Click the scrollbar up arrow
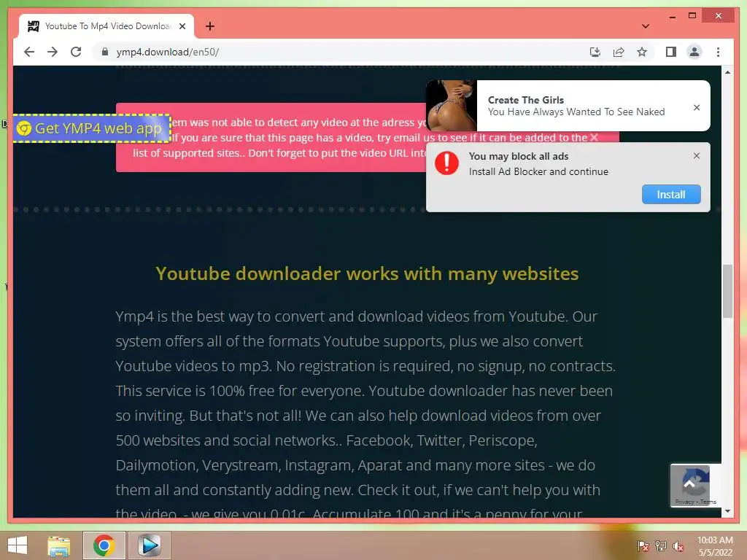The height and width of the screenshot is (560, 747). point(727,72)
